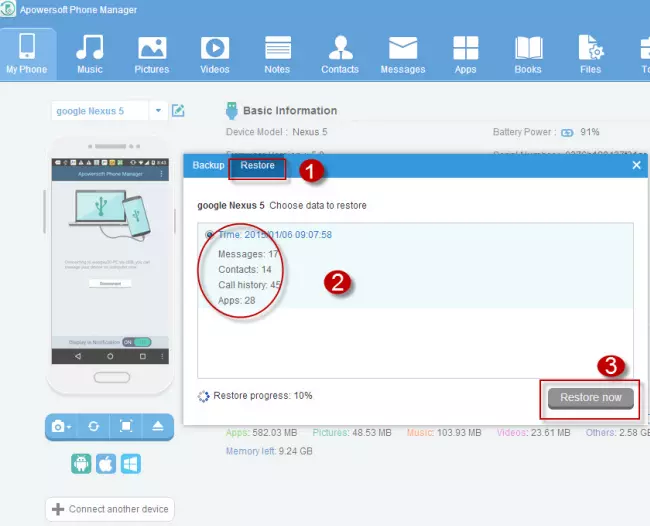The height and width of the screenshot is (526, 650).
Task: Click the 'Memory left: 9.24 GB' text
Action: [x=269, y=451]
